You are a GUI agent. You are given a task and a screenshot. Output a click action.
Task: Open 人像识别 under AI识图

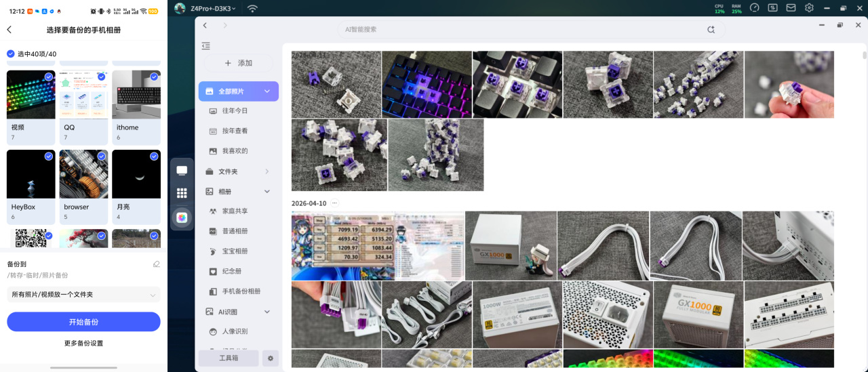pyautogui.click(x=235, y=331)
